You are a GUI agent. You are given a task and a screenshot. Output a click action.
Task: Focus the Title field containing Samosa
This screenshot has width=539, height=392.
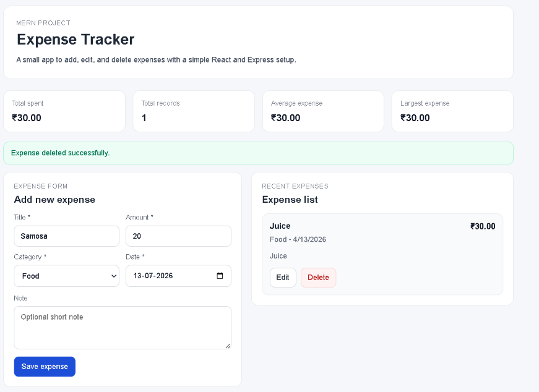click(x=67, y=236)
